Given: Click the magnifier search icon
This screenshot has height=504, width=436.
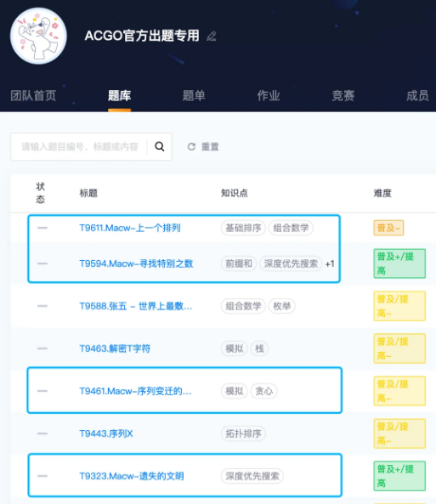Looking at the screenshot, I should (x=160, y=146).
